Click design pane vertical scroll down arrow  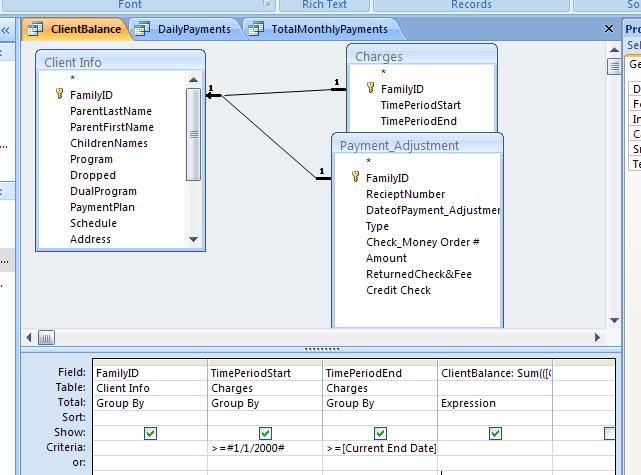point(614,320)
